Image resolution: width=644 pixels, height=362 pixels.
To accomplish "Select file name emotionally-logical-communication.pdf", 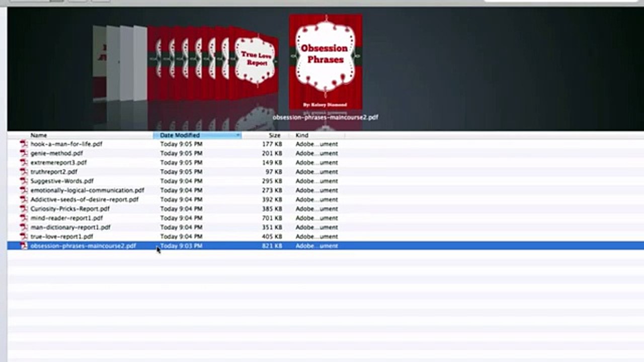I will (x=88, y=190).
